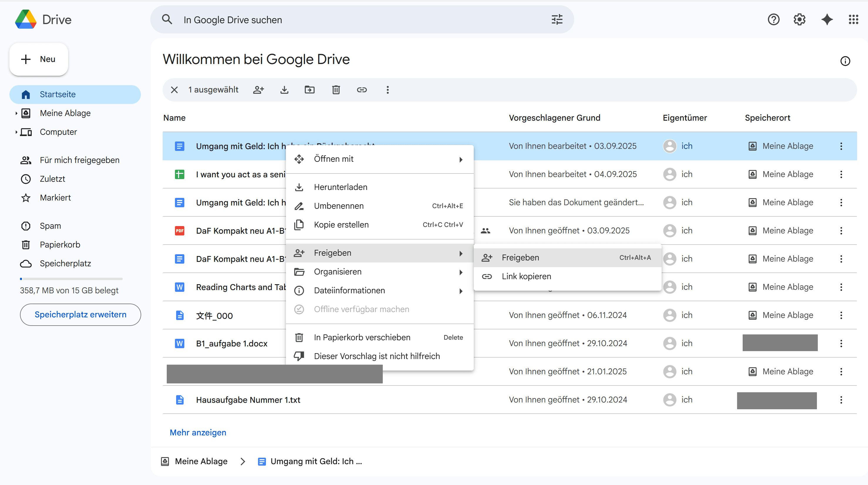Open more options for the selected Umgang mit Geld row

click(841, 146)
